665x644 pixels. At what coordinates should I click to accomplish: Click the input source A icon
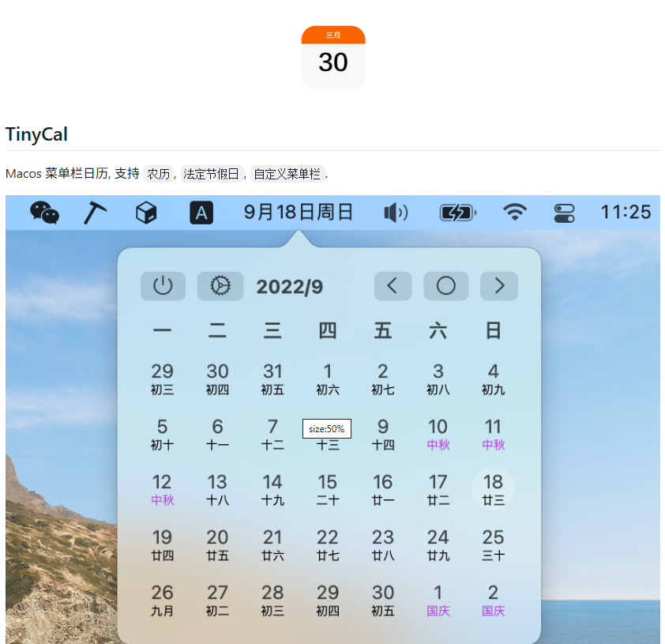(201, 213)
